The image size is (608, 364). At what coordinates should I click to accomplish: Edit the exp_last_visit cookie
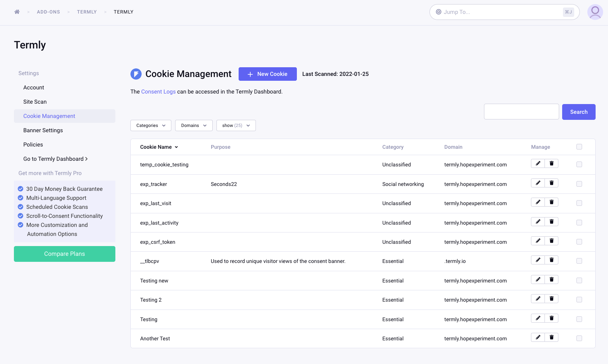point(538,202)
